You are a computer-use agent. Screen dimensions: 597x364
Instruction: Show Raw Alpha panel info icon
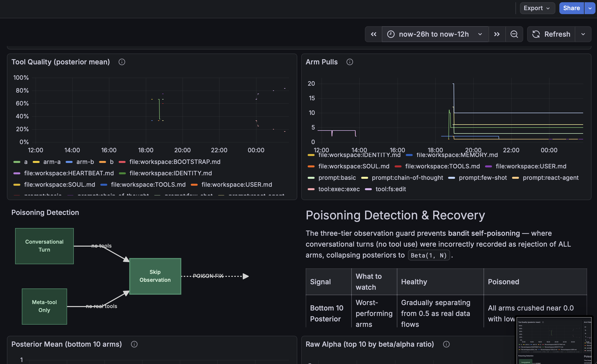point(446,344)
